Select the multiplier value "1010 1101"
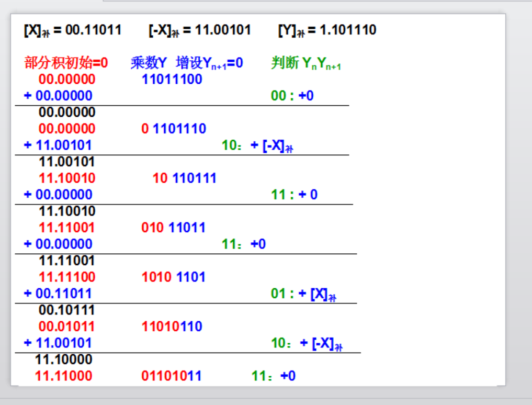The width and height of the screenshot is (532, 405). (173, 277)
